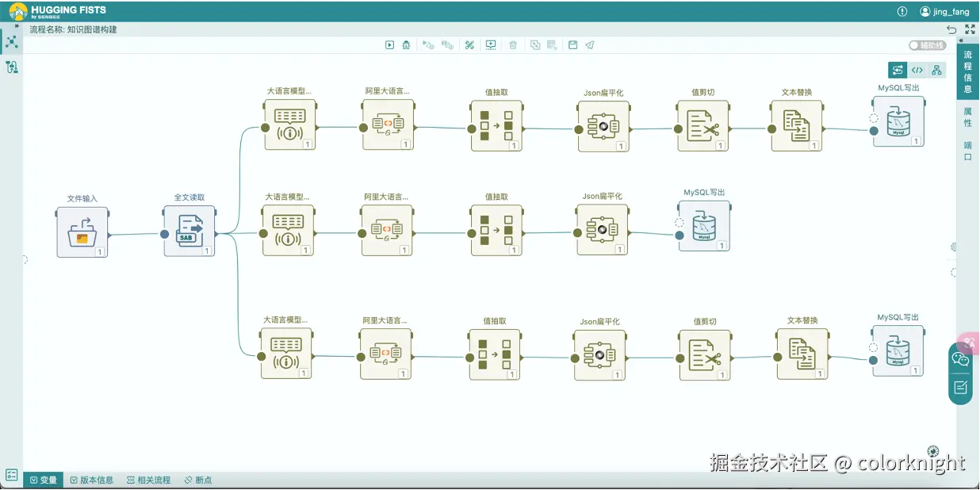Screen dimensions: 980x490
Task: Select the top-branch 大语言模型 node
Action: [289, 124]
